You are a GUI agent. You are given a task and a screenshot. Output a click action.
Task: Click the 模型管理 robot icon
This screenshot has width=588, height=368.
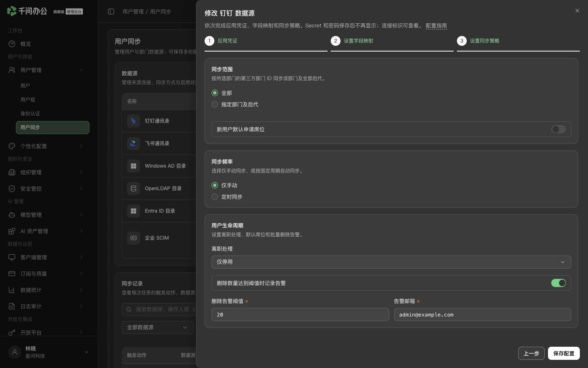pyautogui.click(x=12, y=215)
